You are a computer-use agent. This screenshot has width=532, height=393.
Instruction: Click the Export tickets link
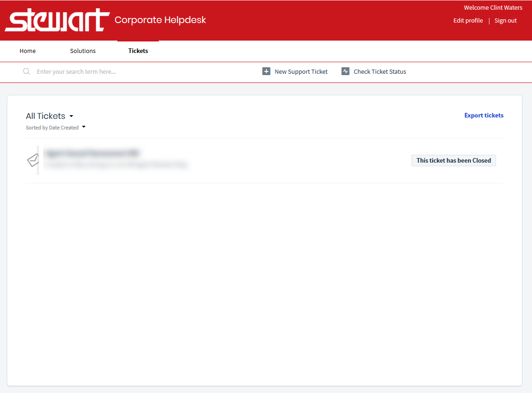tap(484, 116)
